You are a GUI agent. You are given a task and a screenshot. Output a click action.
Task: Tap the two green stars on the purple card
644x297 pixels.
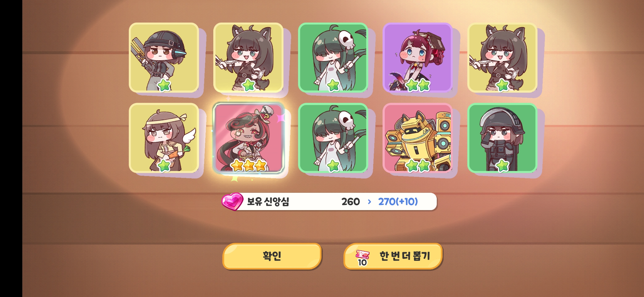417,85
